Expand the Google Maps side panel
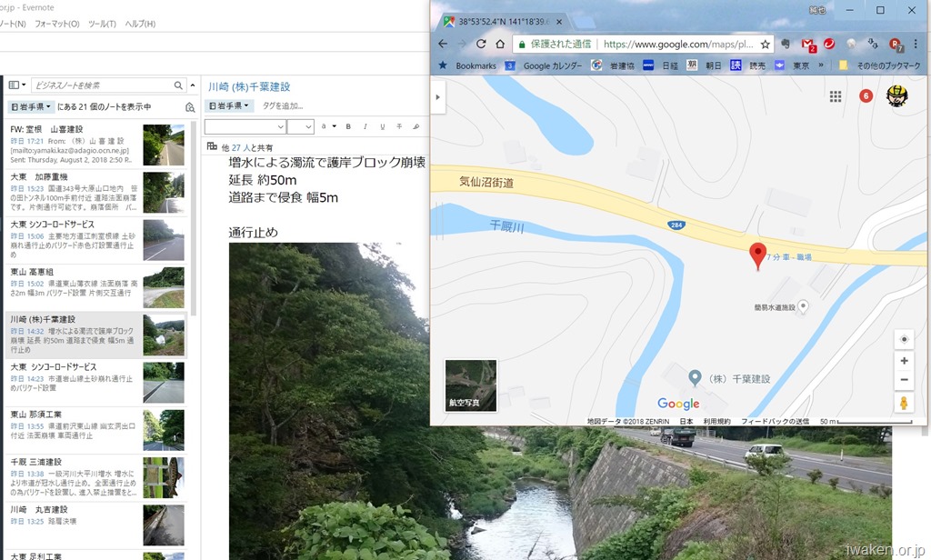 click(x=437, y=96)
